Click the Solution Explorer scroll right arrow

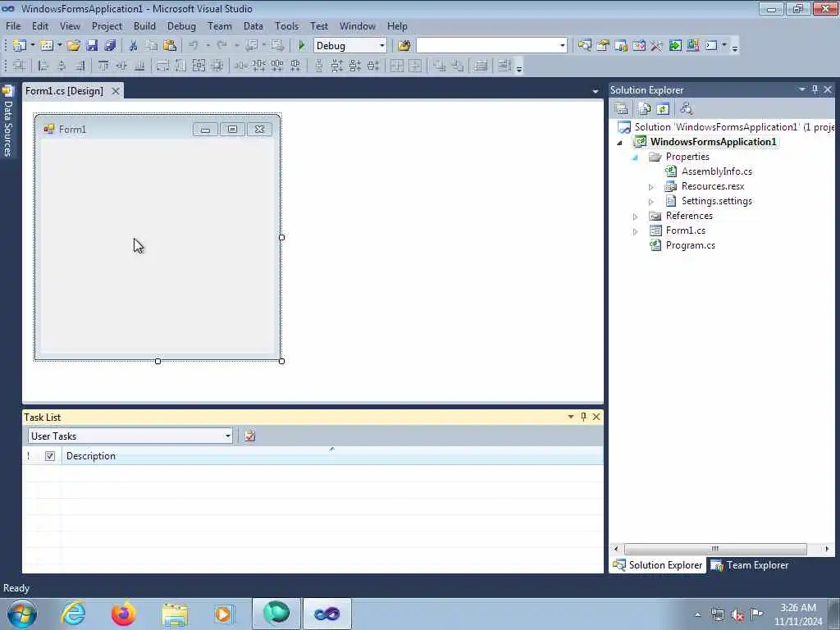pos(827,549)
